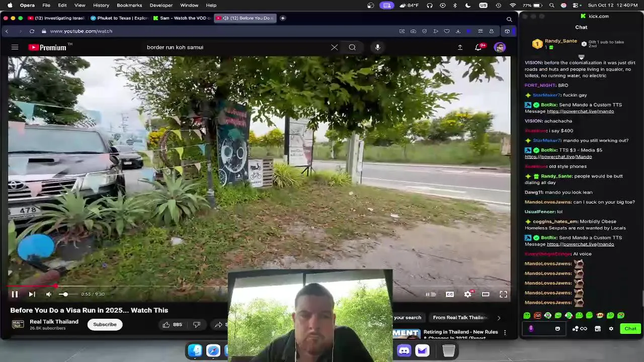Switch to Investigating Israel tab

(x=56, y=18)
